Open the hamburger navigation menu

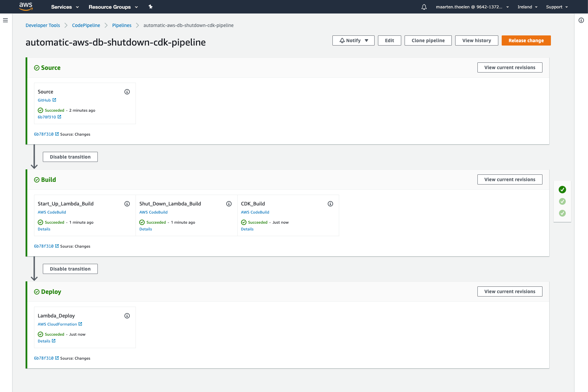pyautogui.click(x=5, y=20)
